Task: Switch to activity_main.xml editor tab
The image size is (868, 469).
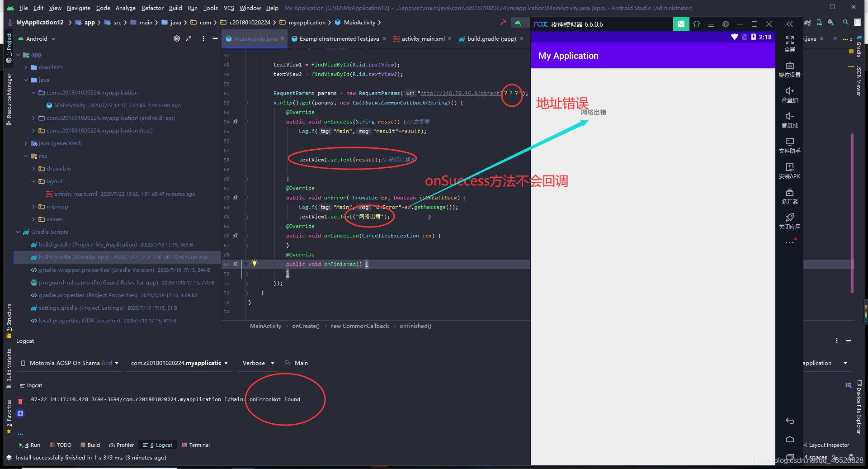Action: tap(423, 38)
